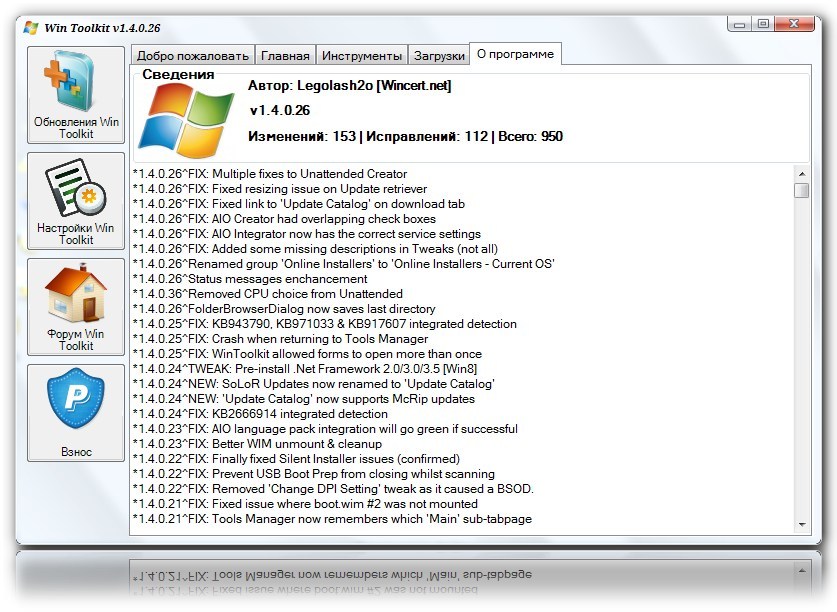Select the 'Status messages enchancement' changelog entry

tap(250, 279)
